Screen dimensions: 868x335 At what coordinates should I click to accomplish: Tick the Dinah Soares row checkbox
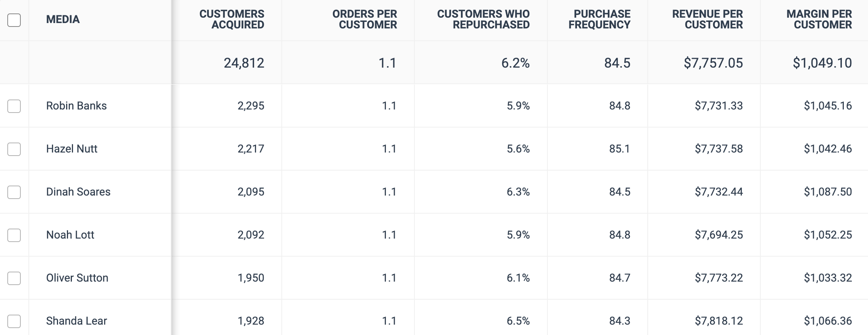point(14,192)
